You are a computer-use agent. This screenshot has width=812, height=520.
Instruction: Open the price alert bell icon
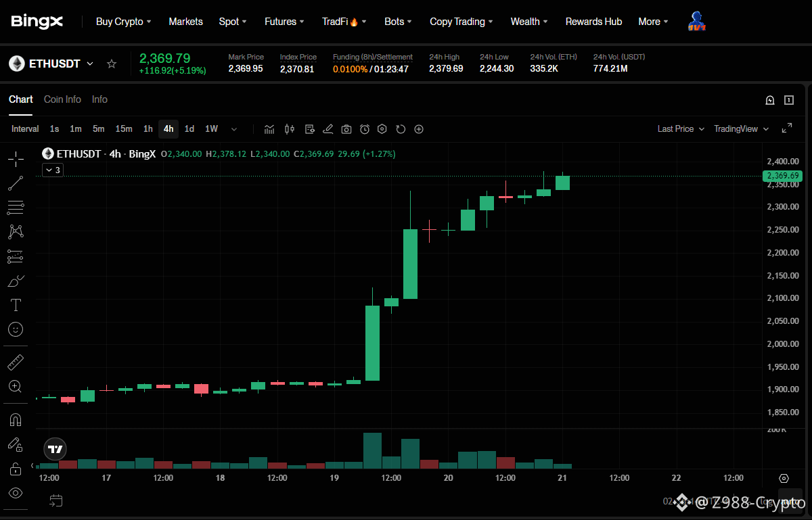pyautogui.click(x=770, y=100)
